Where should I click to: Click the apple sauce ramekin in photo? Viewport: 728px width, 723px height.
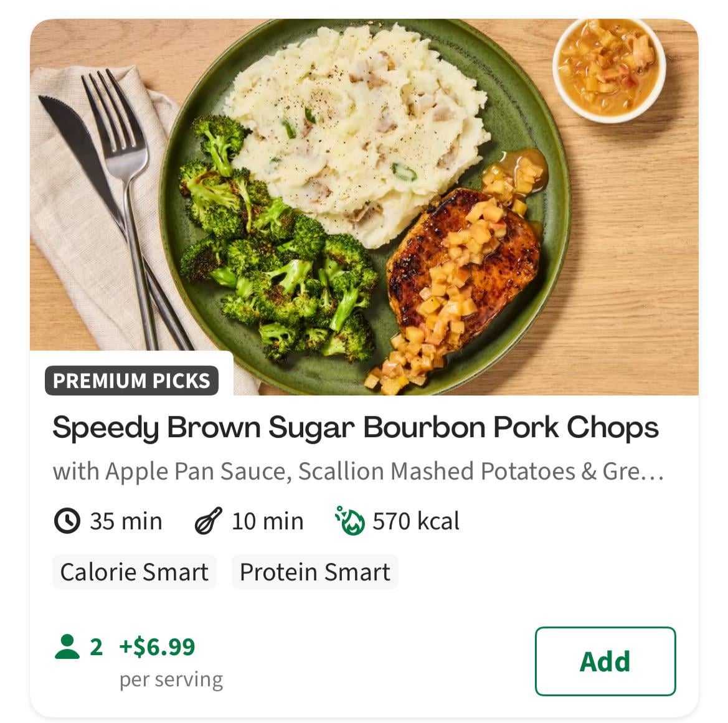[609, 67]
